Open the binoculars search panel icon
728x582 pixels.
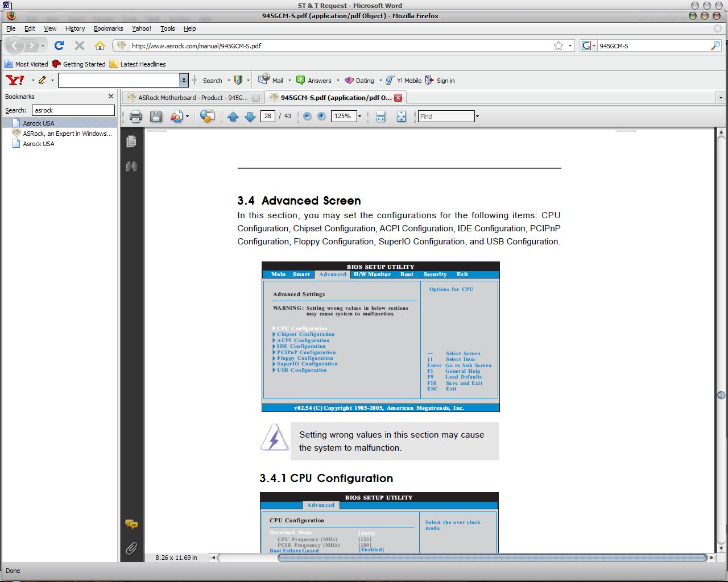click(x=131, y=167)
